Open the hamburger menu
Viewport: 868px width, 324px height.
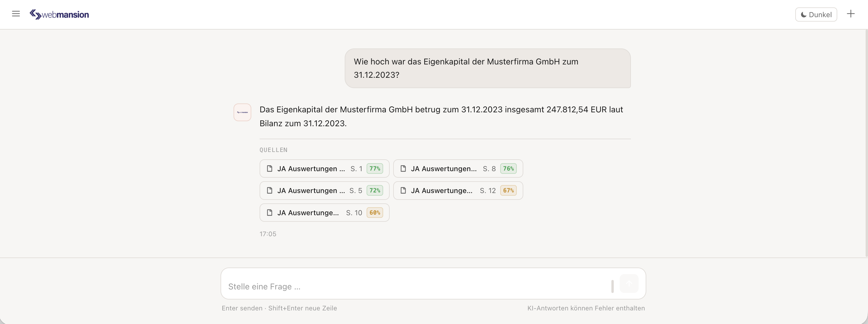click(x=16, y=14)
